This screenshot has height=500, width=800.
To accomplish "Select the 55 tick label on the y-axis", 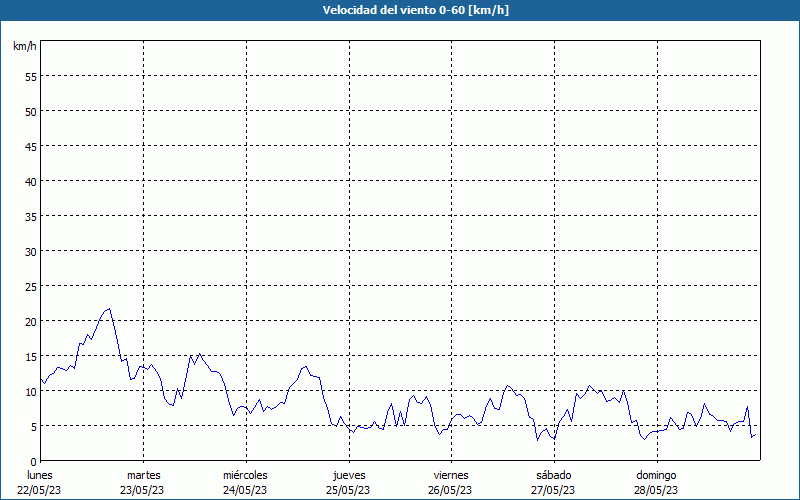I will tap(30, 76).
